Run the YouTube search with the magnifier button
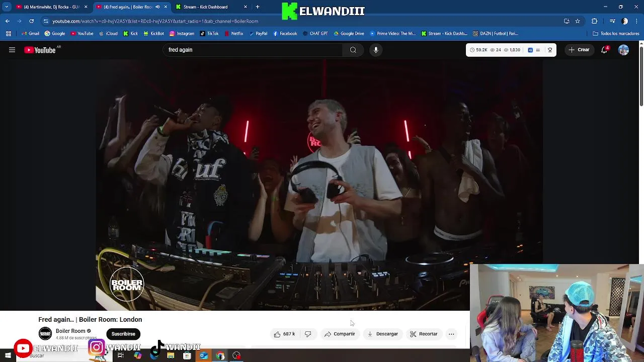Viewport: 644px width, 362px height. tap(353, 50)
